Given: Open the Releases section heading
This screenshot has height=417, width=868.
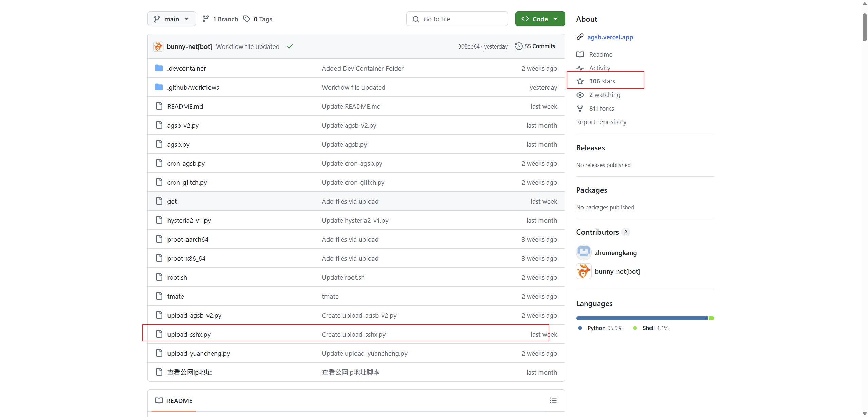Looking at the screenshot, I should tap(590, 148).
